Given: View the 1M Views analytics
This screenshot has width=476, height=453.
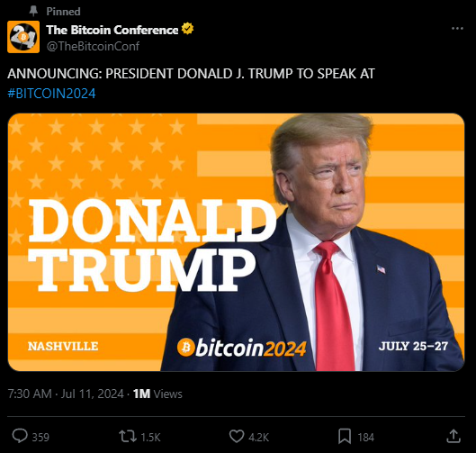Looking at the screenshot, I should (x=157, y=394).
